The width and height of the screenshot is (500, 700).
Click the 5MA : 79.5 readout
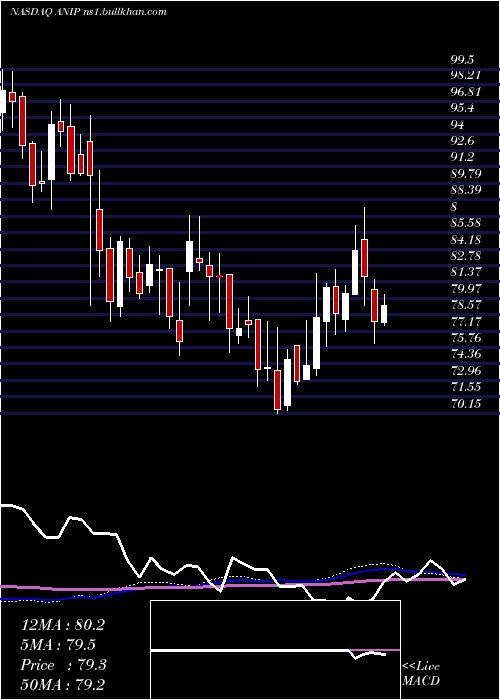tap(58, 645)
